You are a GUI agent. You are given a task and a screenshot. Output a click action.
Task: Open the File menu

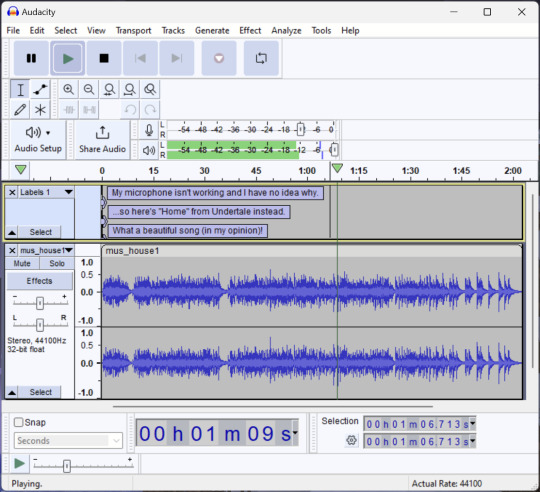(13, 31)
